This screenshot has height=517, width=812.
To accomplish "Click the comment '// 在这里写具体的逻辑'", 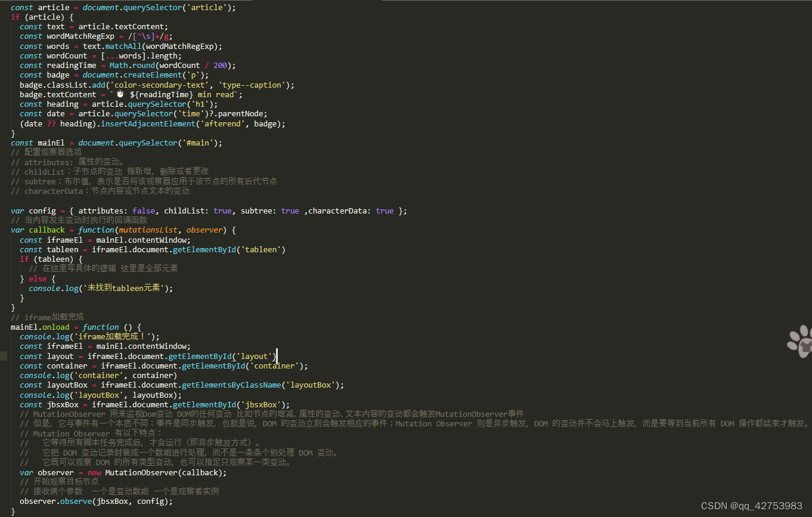I will click(x=103, y=268).
